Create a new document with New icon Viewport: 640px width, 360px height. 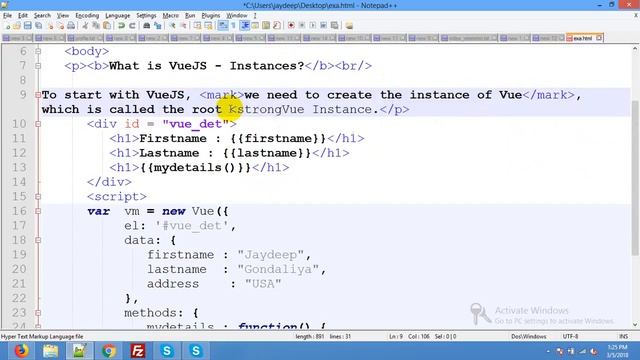(x=7, y=26)
